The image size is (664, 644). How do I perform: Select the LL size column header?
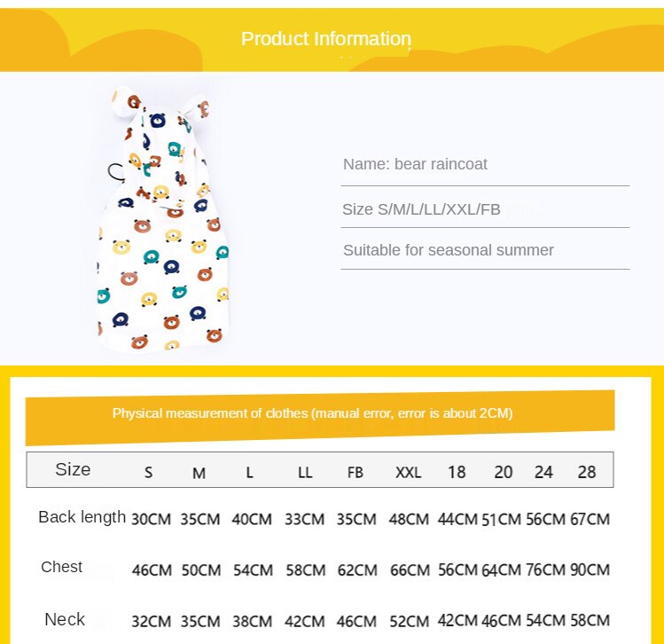coord(305,472)
